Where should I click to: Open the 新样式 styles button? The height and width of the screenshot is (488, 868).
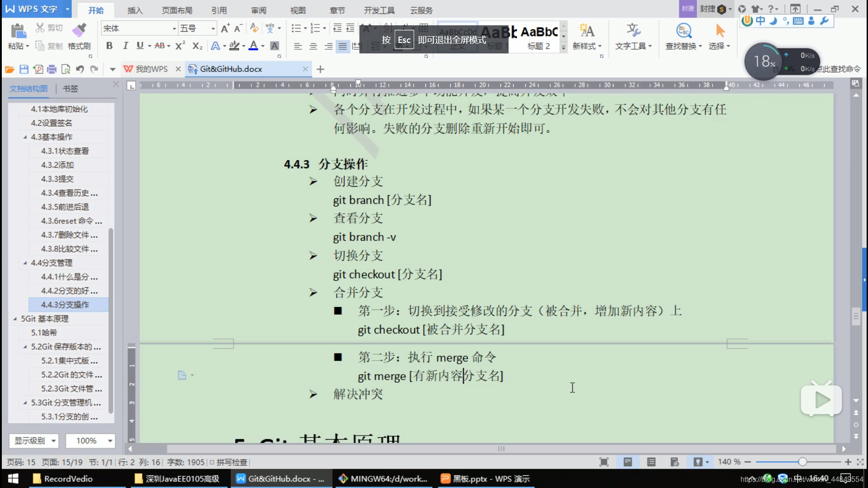tap(587, 37)
